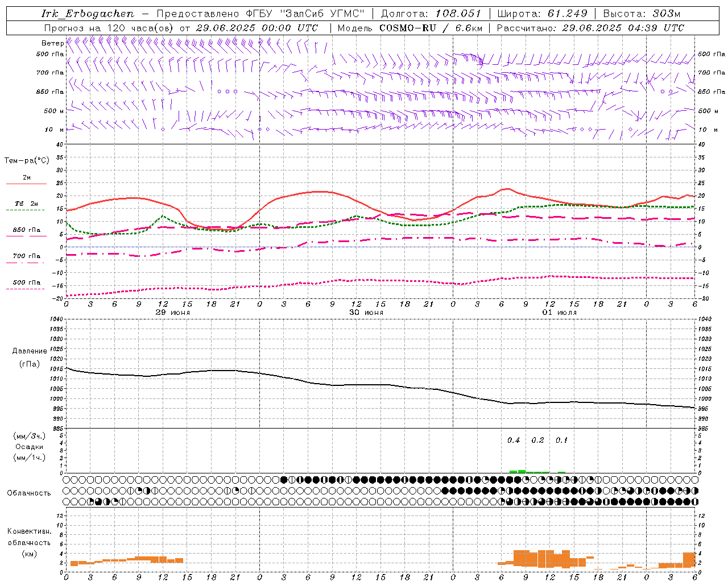Click the Тем-ра(°C) axis label
This screenshot has width=728, height=582.
coord(27,161)
